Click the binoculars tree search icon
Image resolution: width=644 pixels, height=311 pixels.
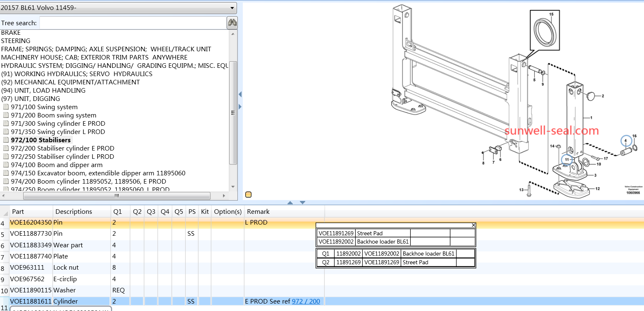pos(232,23)
